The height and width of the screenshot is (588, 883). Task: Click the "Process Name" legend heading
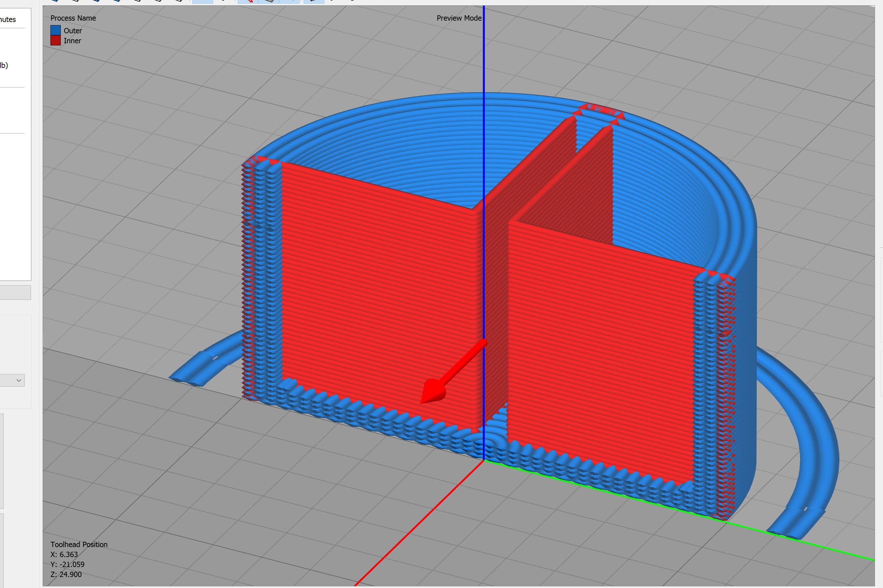point(73,18)
